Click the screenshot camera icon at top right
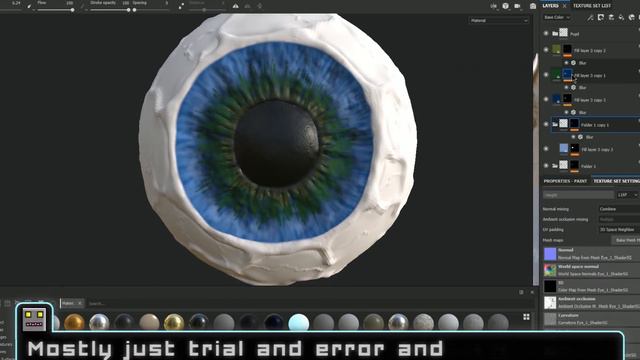Image resolution: width=640 pixels, height=360 pixels. [533, 6]
